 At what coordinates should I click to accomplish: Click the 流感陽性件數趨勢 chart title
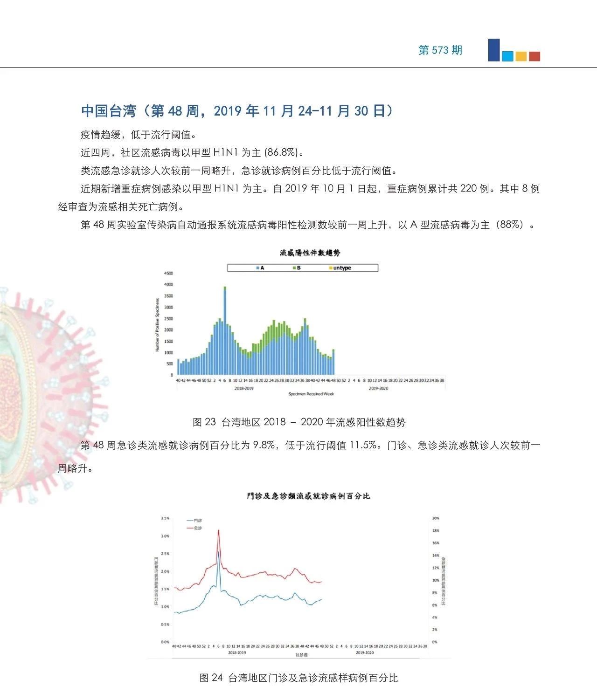tap(310, 253)
